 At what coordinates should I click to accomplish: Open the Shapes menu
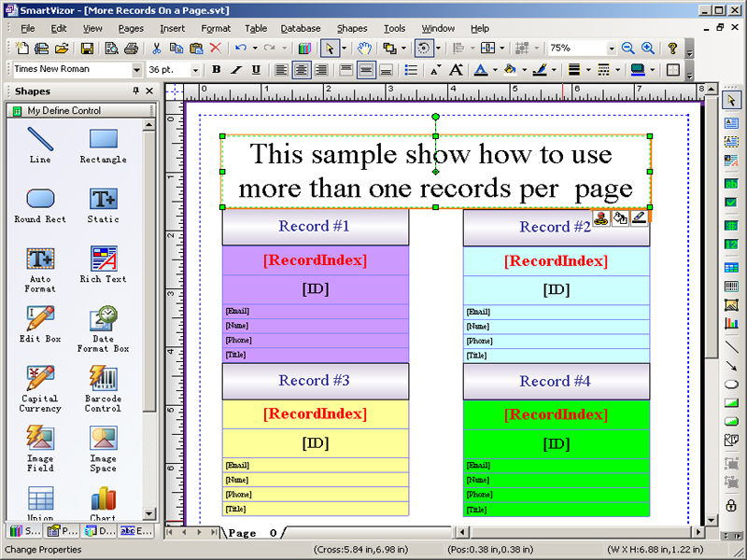(352, 29)
